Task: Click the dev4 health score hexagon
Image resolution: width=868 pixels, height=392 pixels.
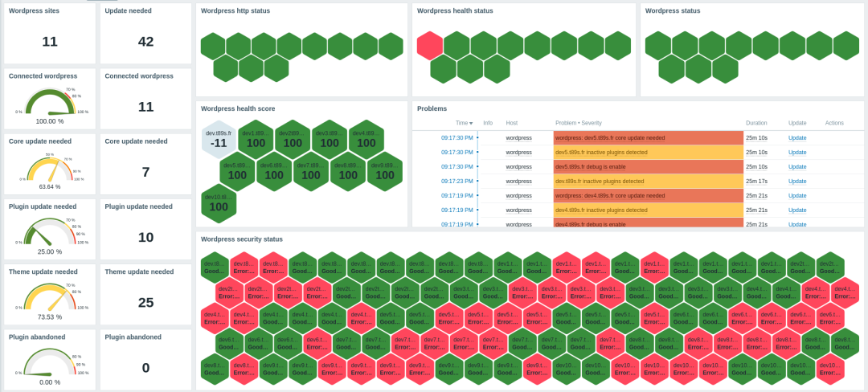Action: click(x=366, y=138)
